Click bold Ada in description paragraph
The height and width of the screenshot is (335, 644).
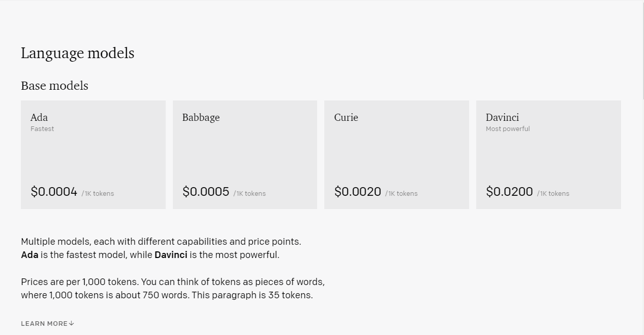pos(30,254)
